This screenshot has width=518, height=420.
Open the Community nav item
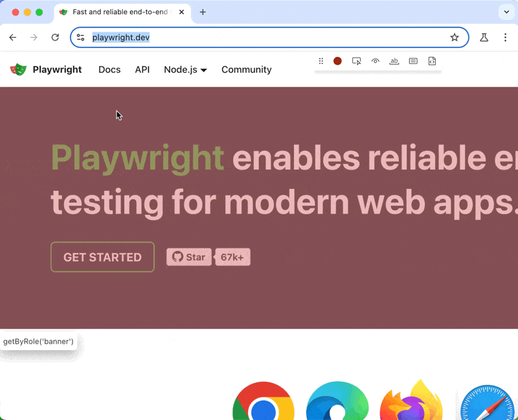[247, 70]
